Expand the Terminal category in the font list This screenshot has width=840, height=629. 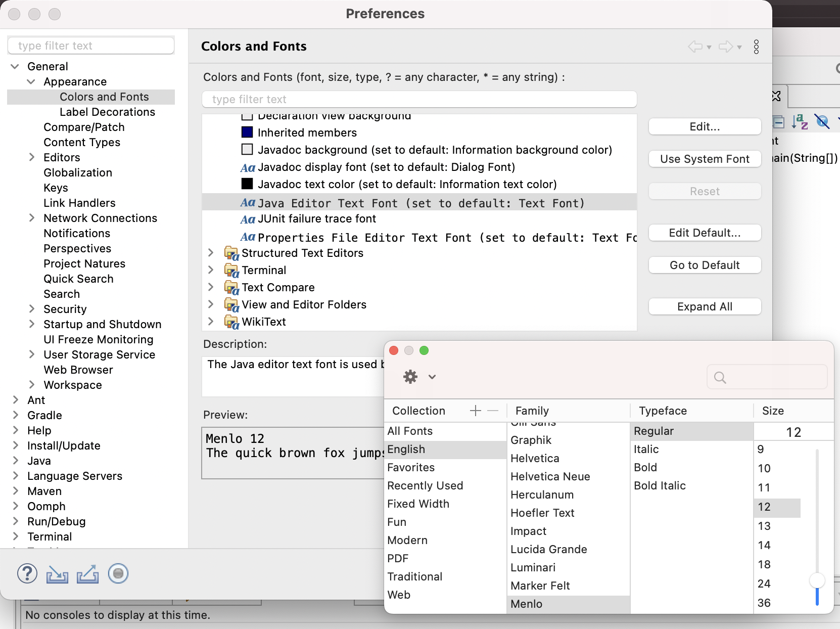pyautogui.click(x=212, y=270)
